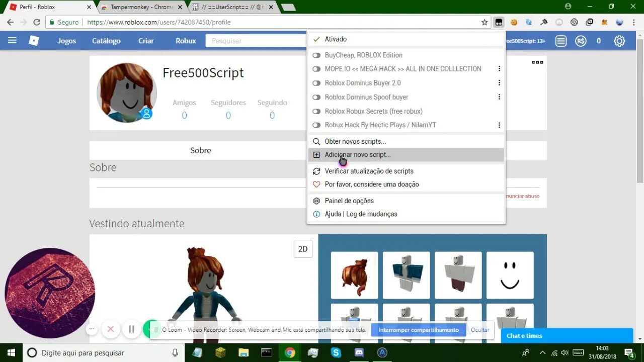The image size is (644, 362).
Task: Click Interromper compartilhamento button
Action: 419,330
